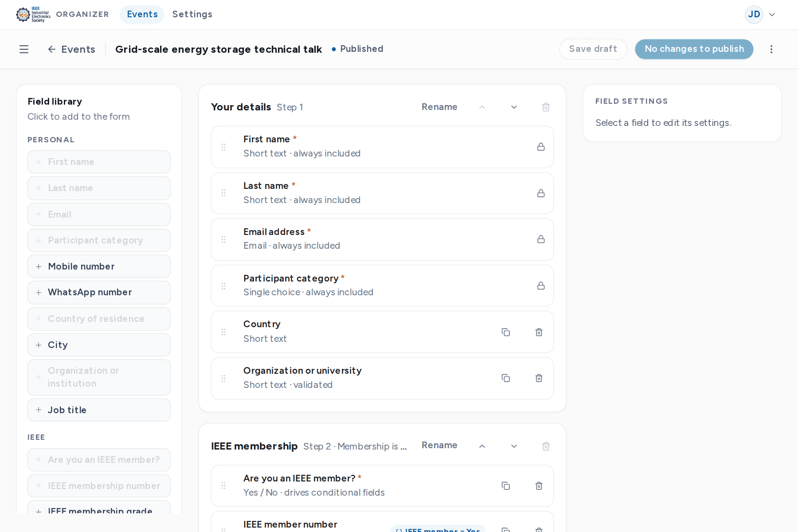Click the lock icon on Last name

[541, 193]
